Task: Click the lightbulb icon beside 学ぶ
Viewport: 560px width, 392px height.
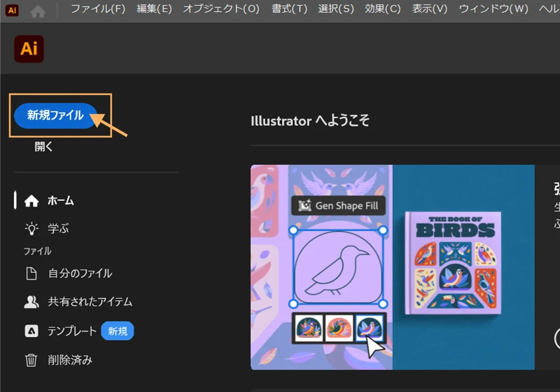Action: [32, 228]
